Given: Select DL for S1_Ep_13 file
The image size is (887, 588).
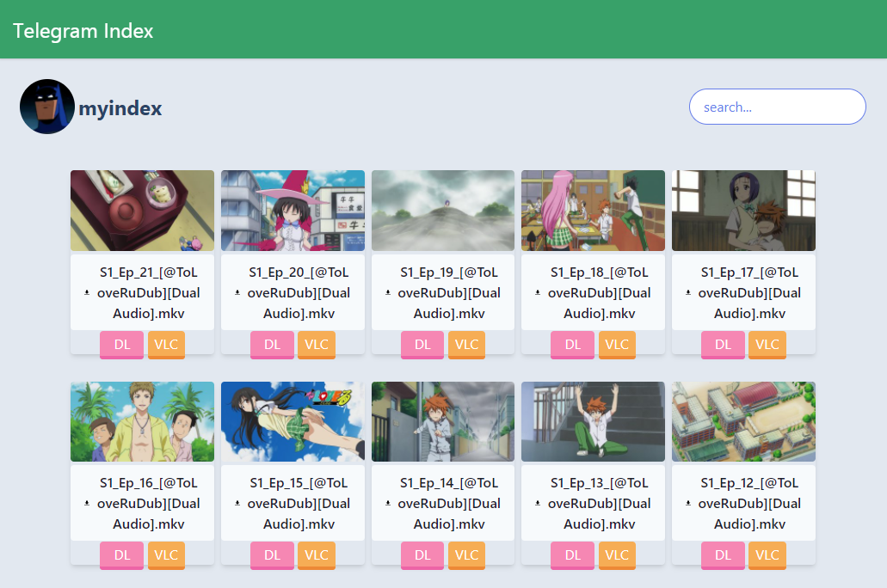Looking at the screenshot, I should click(572, 555).
